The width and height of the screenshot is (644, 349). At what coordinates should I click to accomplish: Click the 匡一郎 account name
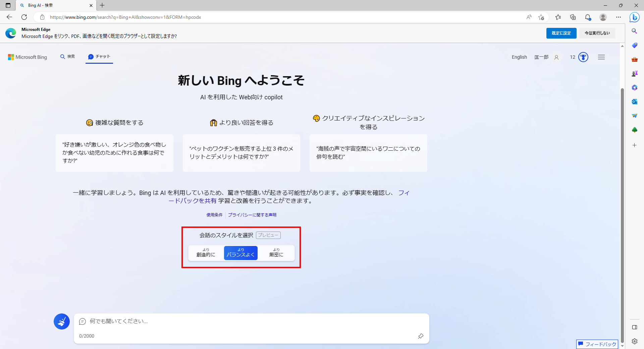pyautogui.click(x=541, y=57)
